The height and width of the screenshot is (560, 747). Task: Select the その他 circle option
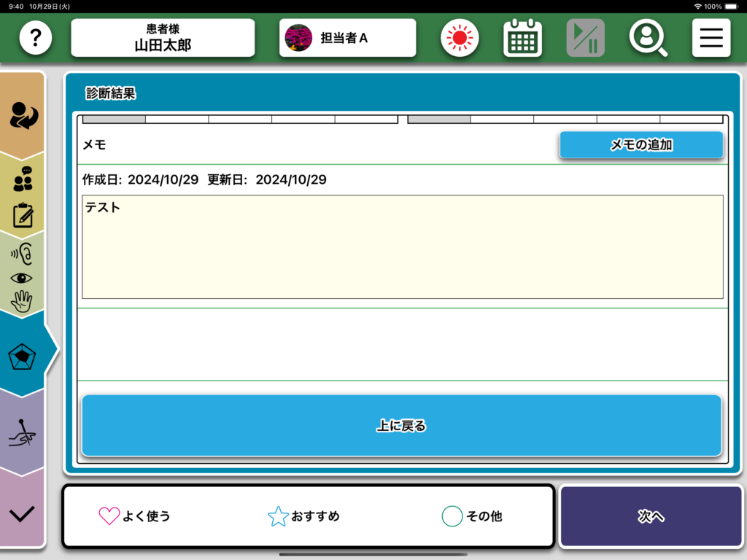click(473, 516)
